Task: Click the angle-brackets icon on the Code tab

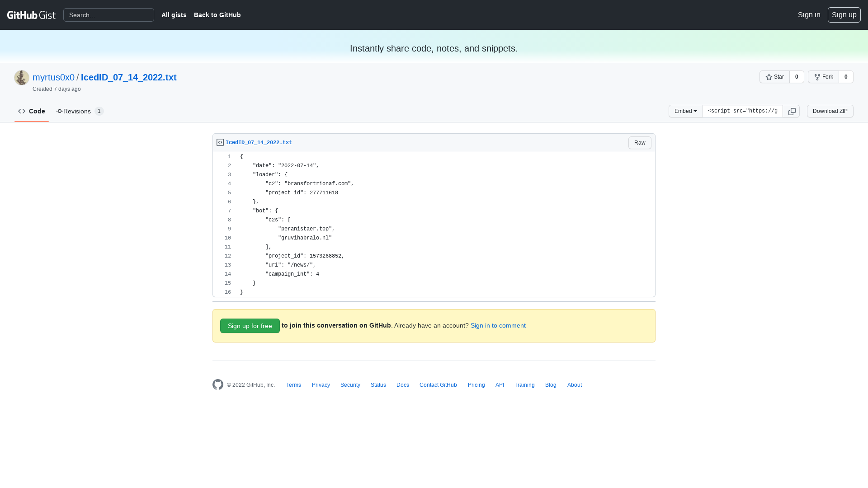Action: (x=22, y=111)
